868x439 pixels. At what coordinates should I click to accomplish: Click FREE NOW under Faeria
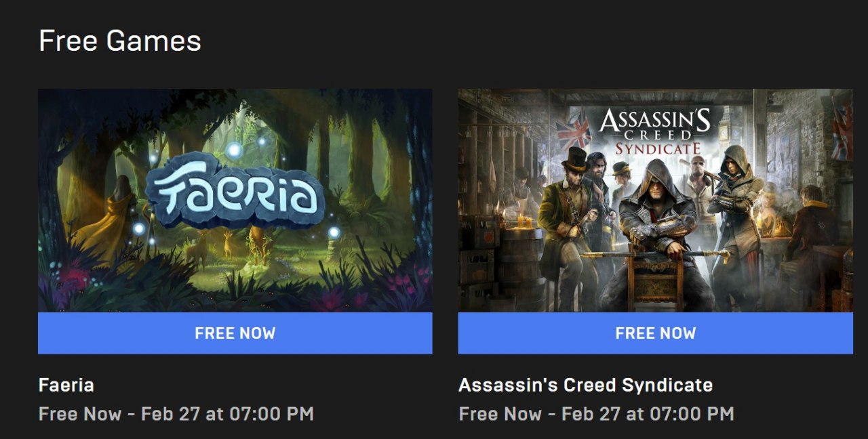click(235, 333)
